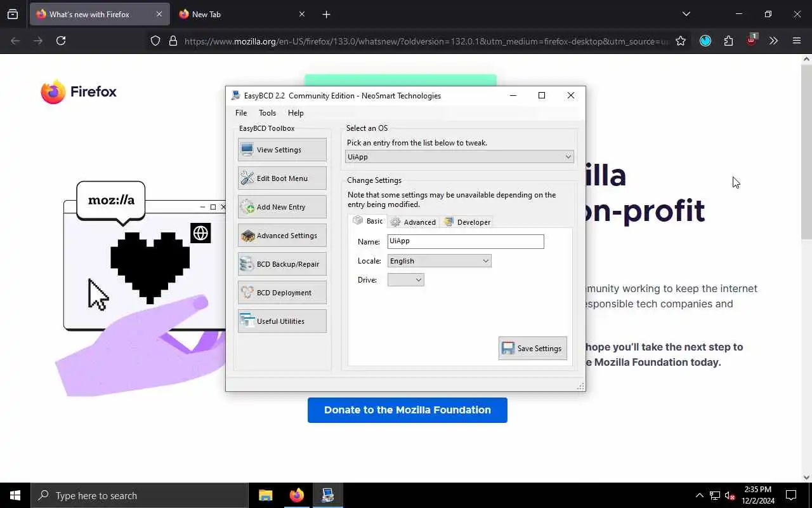
Task: Click the Save Settings button
Action: pos(533,348)
